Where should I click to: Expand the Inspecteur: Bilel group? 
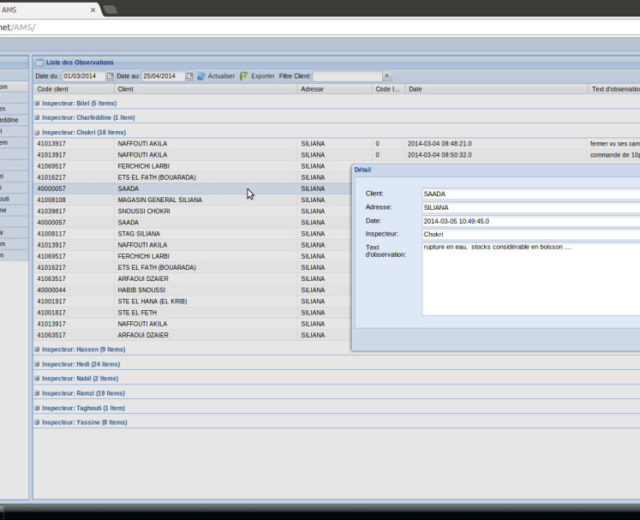coord(38,103)
